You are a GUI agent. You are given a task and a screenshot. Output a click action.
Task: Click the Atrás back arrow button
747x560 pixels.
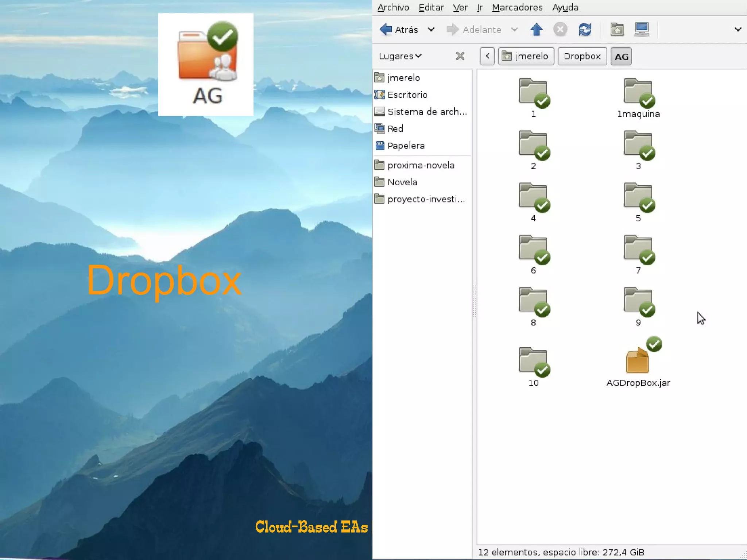tap(398, 30)
